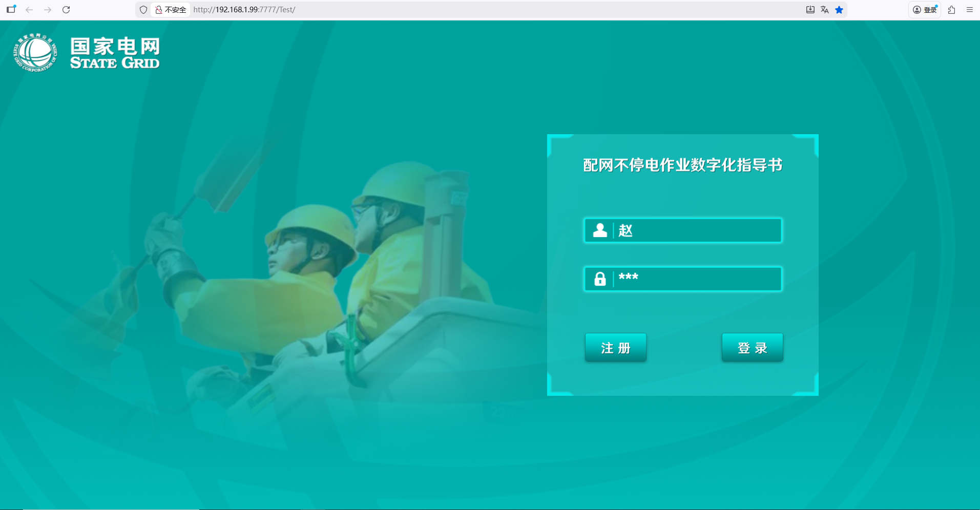The width and height of the screenshot is (980, 510).
Task: Click the browser account 登录 button
Action: 925,10
